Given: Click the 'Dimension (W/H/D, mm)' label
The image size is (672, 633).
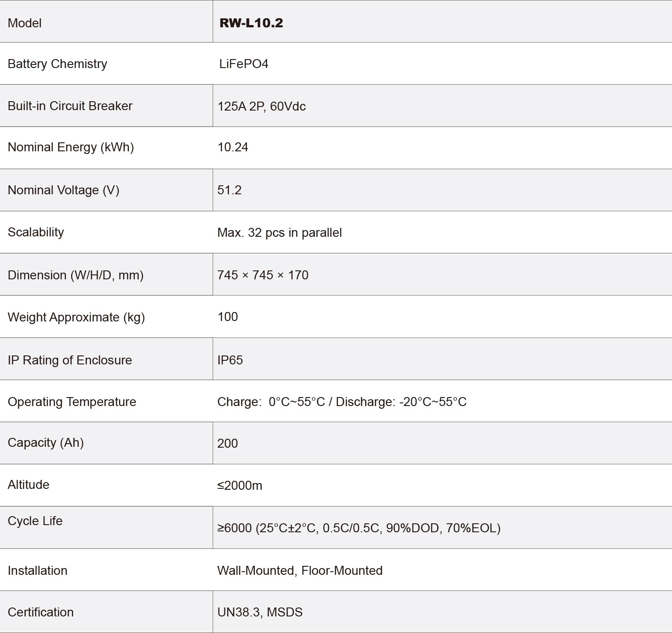Looking at the screenshot, I should [x=76, y=275].
